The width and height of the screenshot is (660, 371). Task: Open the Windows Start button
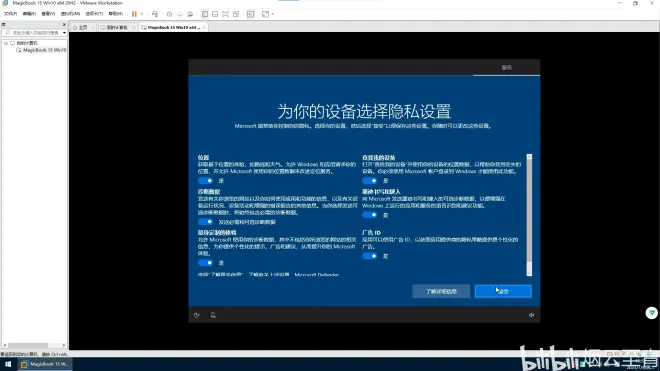coord(8,364)
